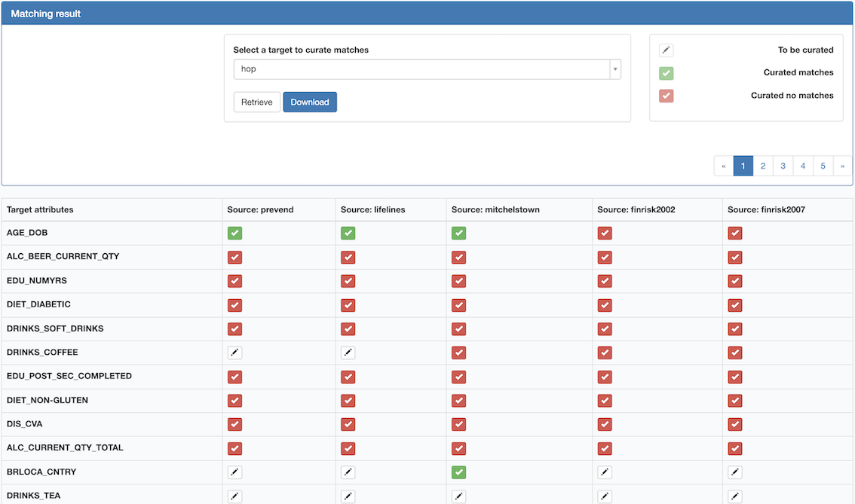Click the 'hop' target select box
The width and height of the screenshot is (855, 504).
[421, 69]
